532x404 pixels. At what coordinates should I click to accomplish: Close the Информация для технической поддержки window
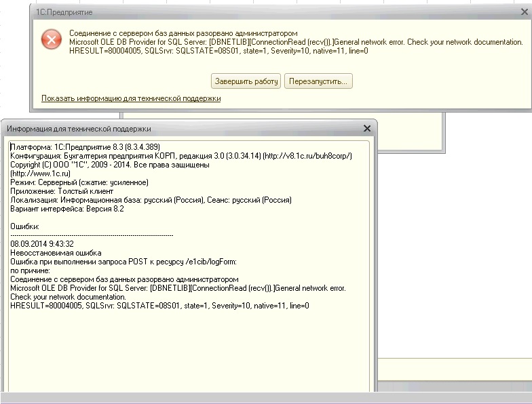pos(367,129)
